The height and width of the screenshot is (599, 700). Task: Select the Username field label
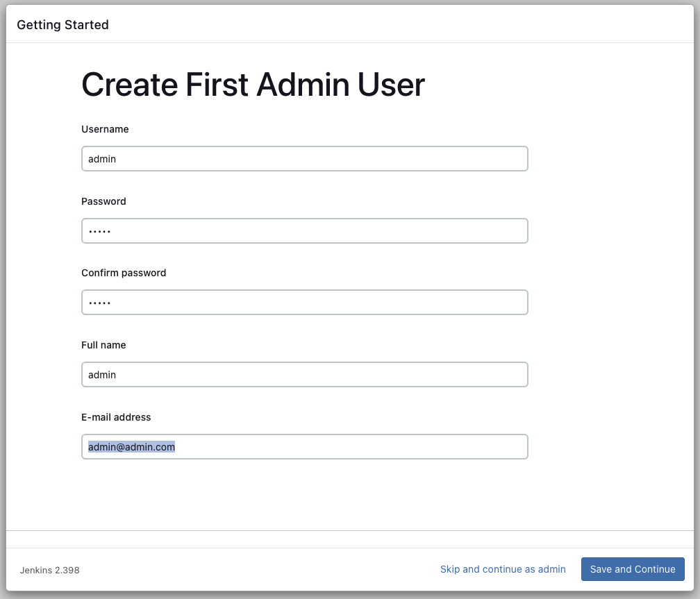(x=105, y=129)
